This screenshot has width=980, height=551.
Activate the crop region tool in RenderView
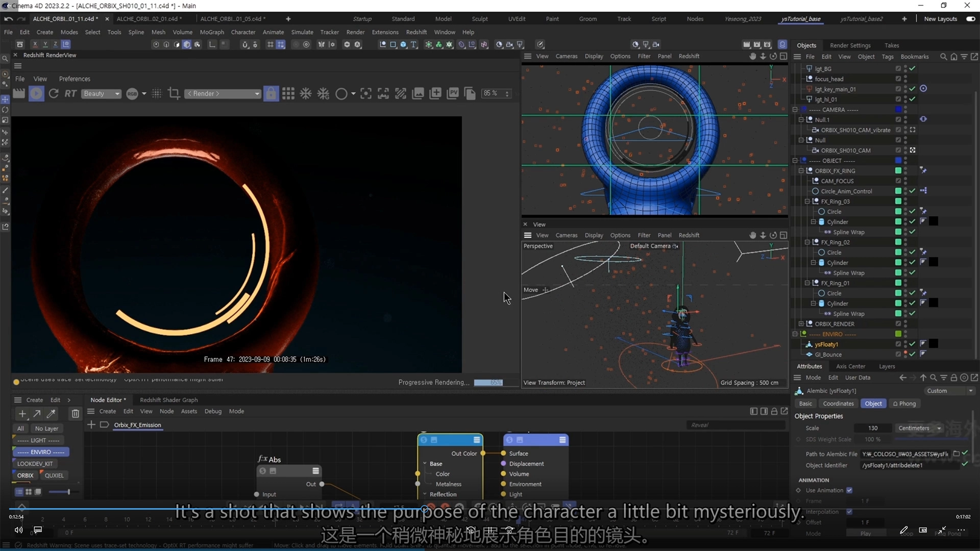[174, 93]
